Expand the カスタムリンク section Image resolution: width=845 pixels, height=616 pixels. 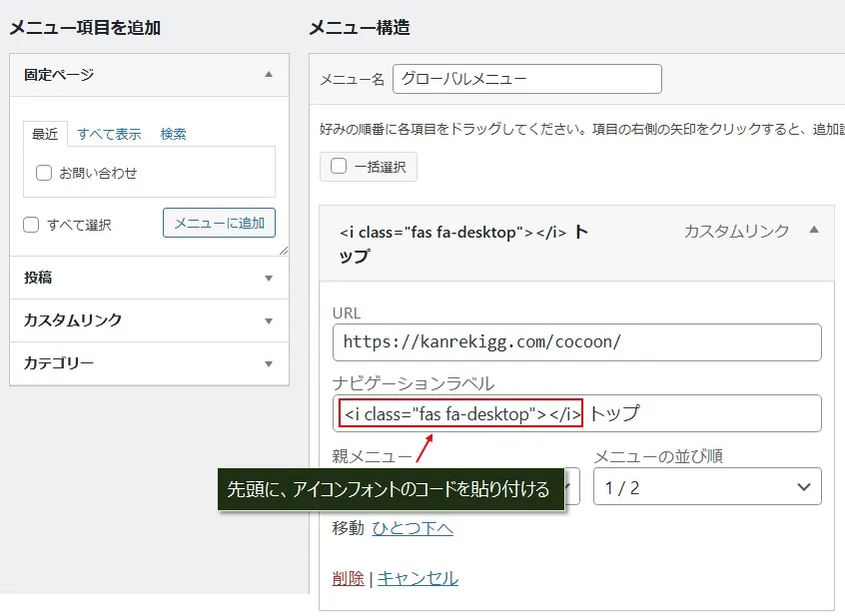pos(268,320)
